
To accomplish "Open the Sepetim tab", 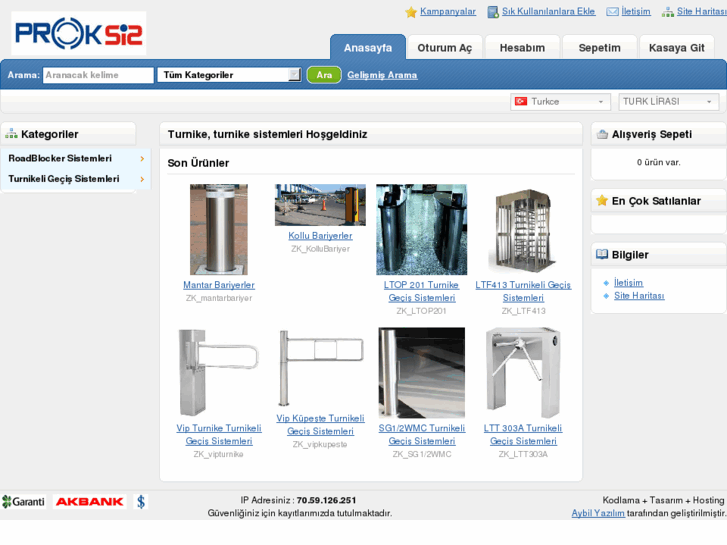I will [599, 48].
